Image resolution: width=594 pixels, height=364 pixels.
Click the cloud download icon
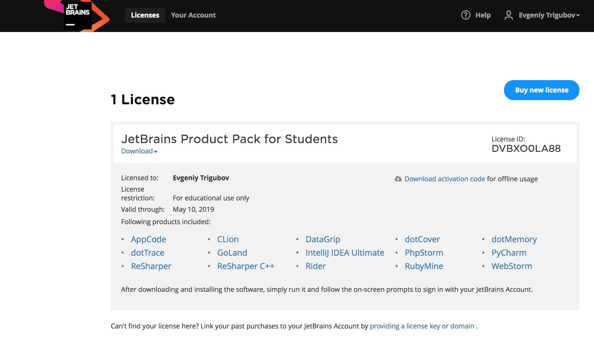tap(398, 179)
